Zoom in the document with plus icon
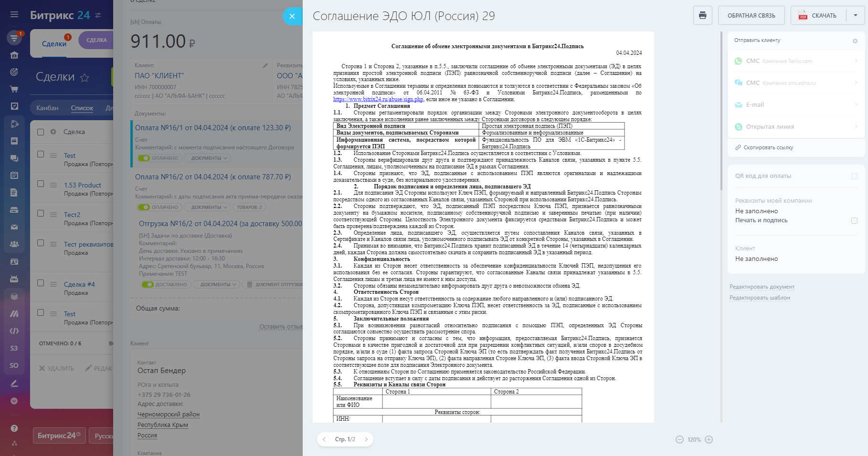868x456 pixels. 709,439
